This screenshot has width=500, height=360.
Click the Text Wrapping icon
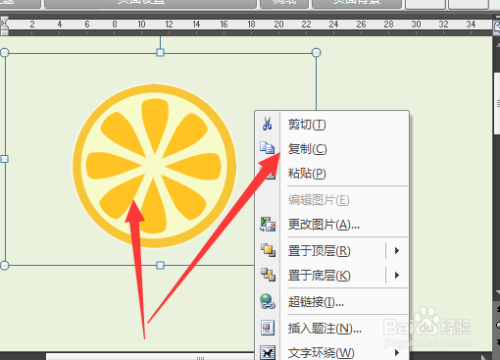tap(268, 352)
